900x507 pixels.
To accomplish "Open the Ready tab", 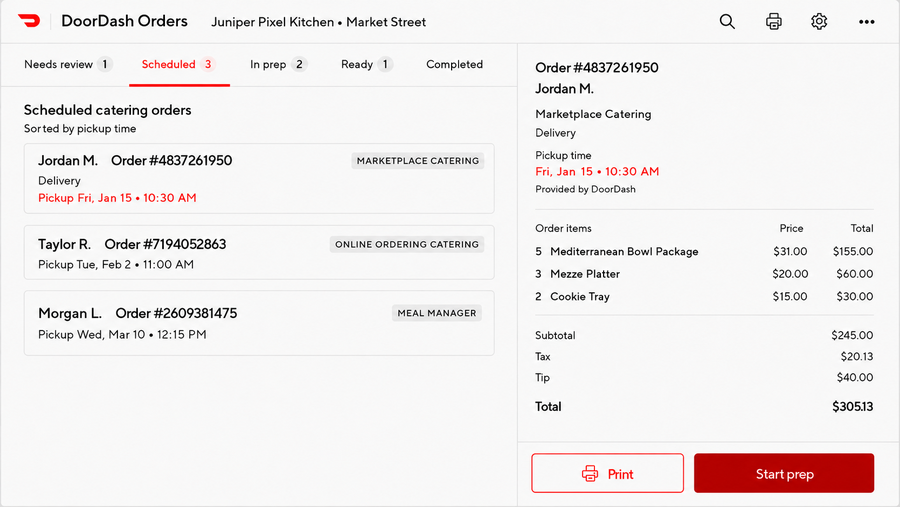I will (x=366, y=64).
